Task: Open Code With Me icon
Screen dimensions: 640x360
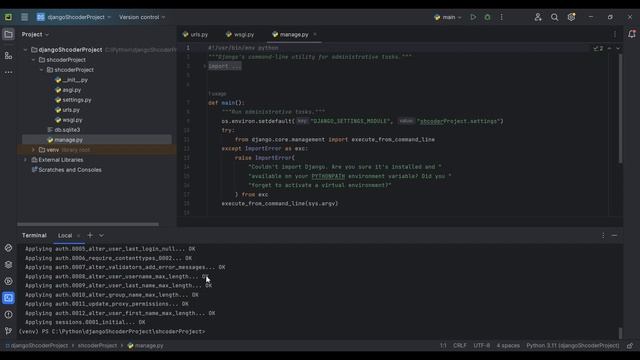Action: [538, 17]
